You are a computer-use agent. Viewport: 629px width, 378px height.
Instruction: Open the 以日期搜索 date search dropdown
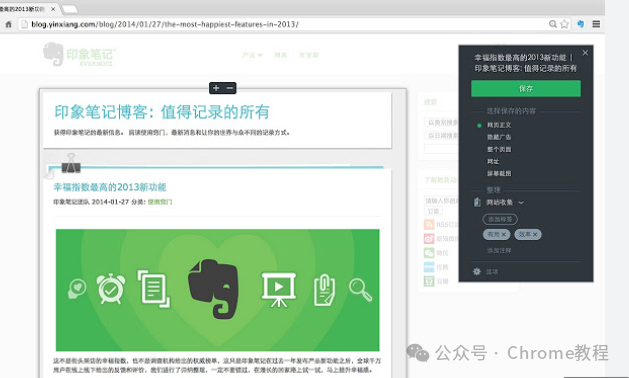point(441,136)
